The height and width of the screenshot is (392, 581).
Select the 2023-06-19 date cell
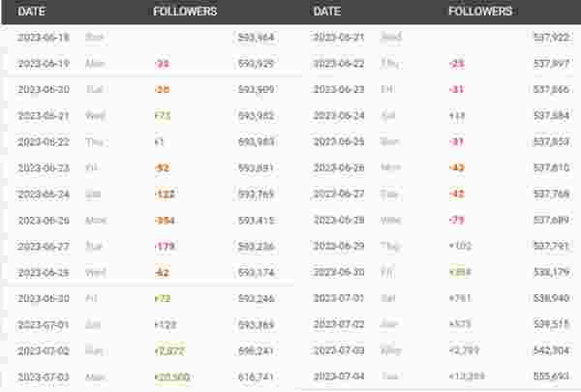44,64
